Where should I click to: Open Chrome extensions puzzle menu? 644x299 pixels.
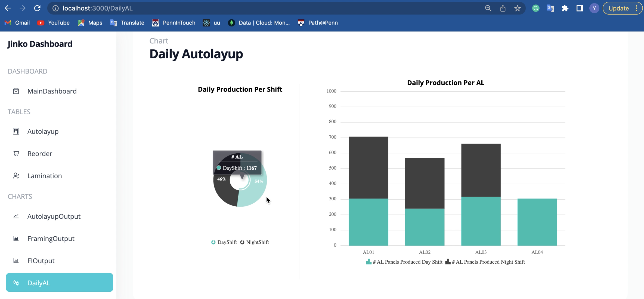tap(565, 8)
